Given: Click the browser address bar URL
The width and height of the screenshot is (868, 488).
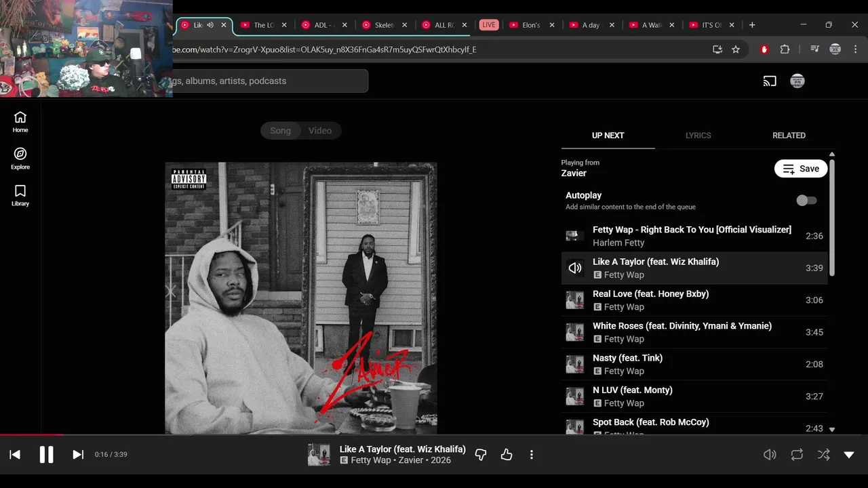Looking at the screenshot, I should pos(325,49).
